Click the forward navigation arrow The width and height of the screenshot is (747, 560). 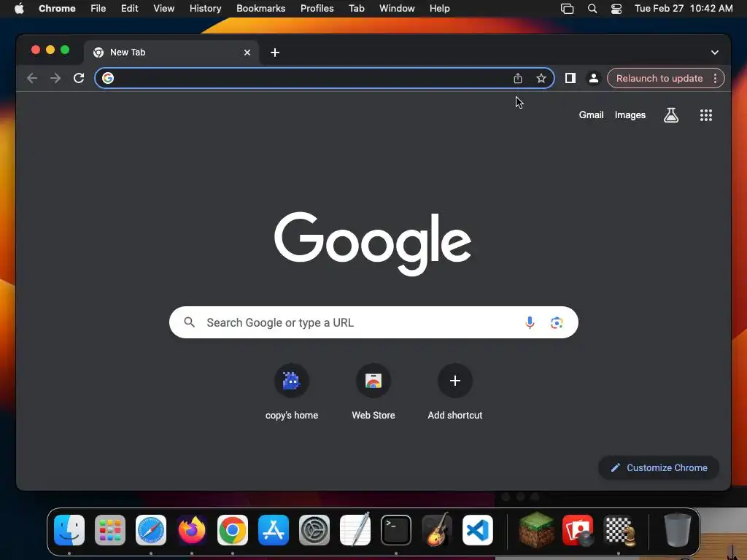point(55,78)
